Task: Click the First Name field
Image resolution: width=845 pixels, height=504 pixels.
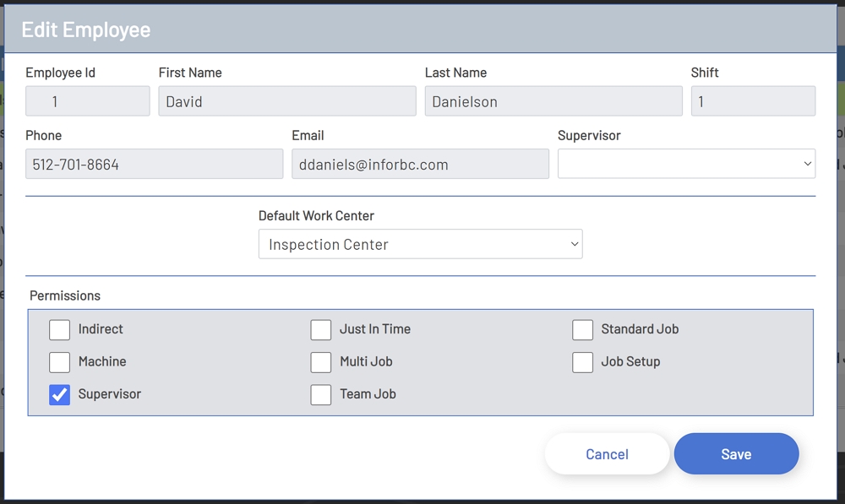Action: click(287, 101)
